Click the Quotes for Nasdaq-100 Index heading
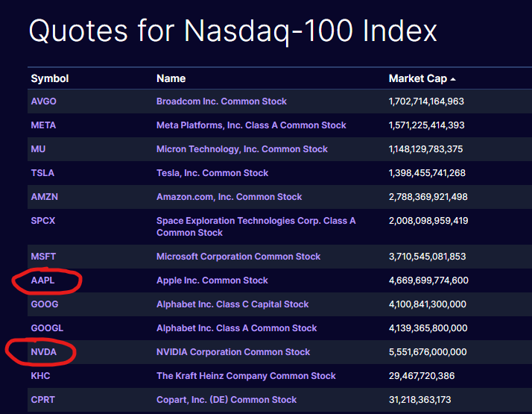532x414 pixels. click(233, 31)
